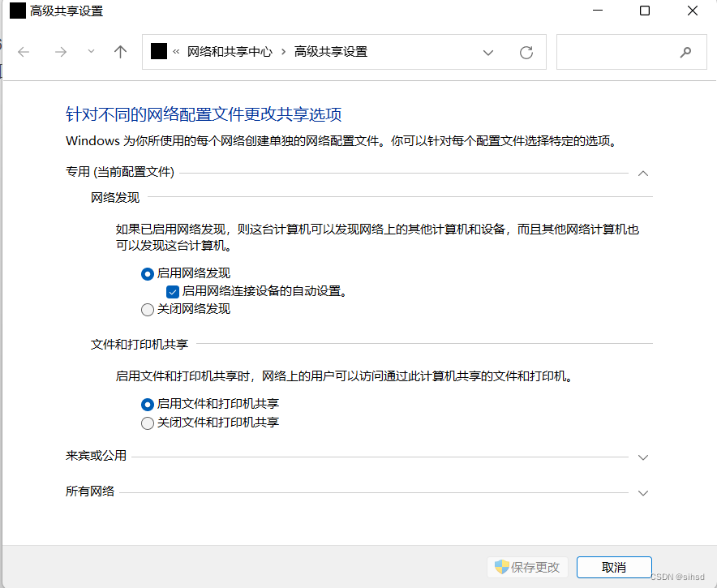Select 关闭网络发现 option
The height and width of the screenshot is (588, 717).
147,309
